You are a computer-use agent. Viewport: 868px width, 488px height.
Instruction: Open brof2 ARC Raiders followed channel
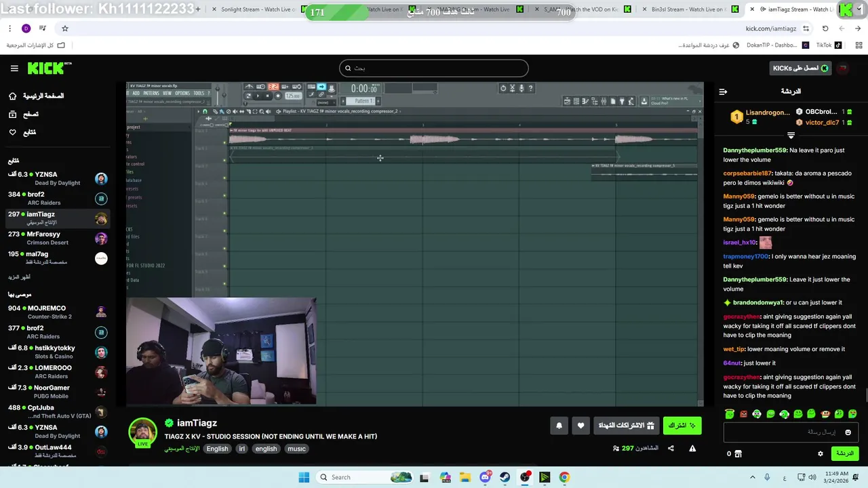pos(58,199)
